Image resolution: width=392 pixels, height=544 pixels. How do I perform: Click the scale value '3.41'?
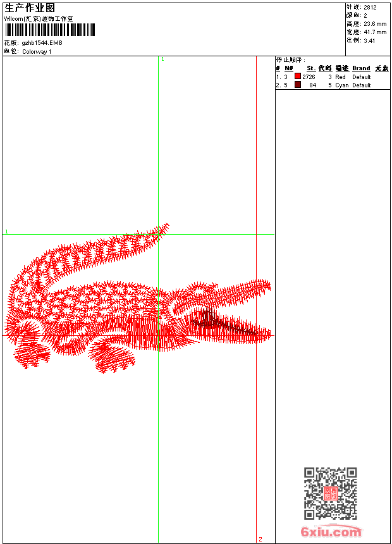point(369,40)
